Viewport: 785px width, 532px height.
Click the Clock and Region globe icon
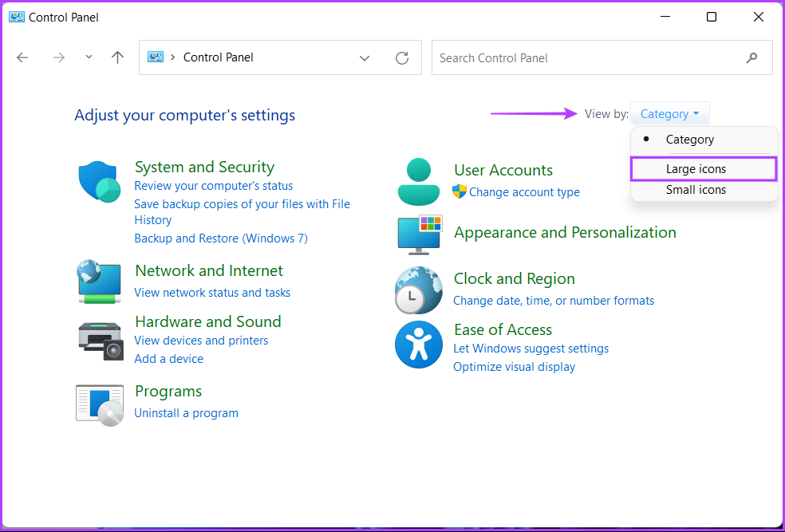(x=418, y=290)
